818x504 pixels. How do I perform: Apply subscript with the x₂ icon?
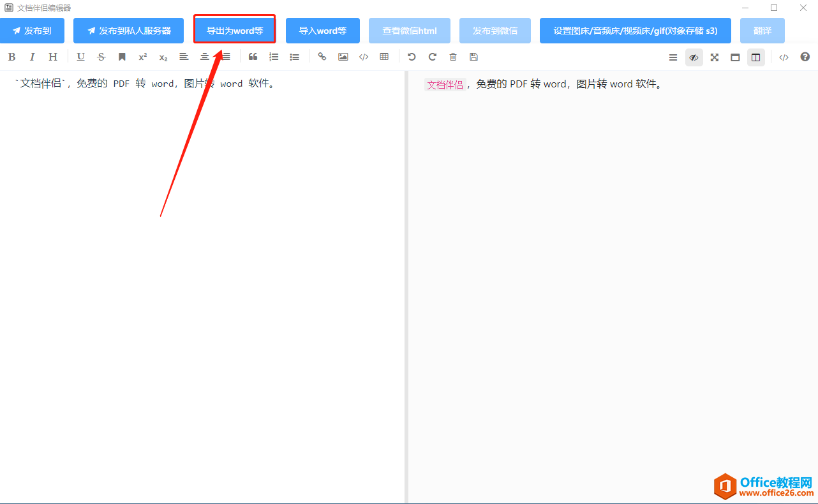click(x=163, y=57)
